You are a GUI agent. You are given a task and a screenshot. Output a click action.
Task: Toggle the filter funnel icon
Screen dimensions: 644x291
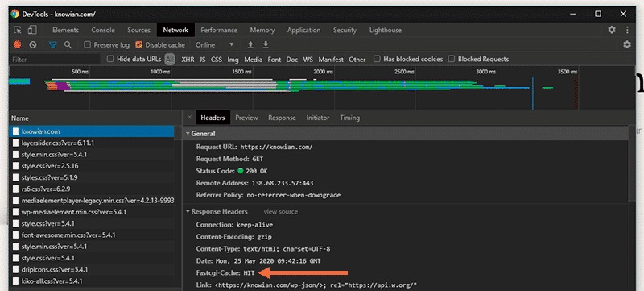coord(53,45)
